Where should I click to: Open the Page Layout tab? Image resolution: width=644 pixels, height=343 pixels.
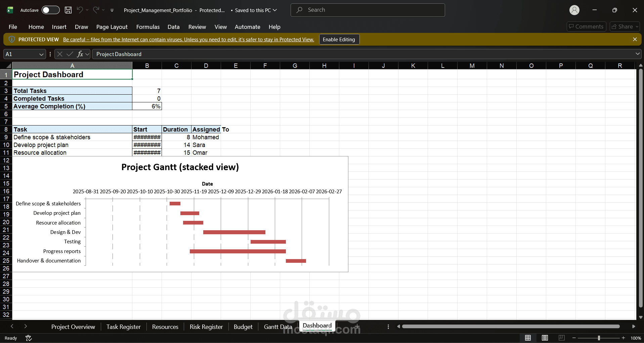[x=112, y=27]
